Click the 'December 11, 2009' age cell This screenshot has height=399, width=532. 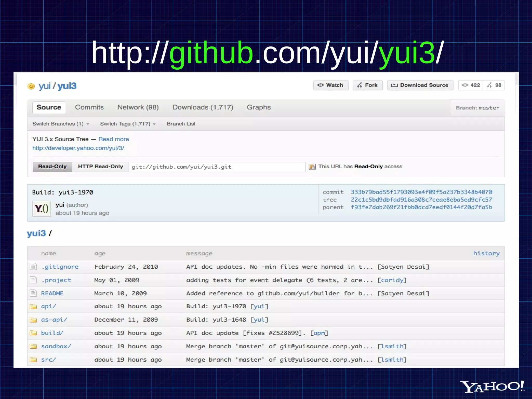[x=126, y=320]
